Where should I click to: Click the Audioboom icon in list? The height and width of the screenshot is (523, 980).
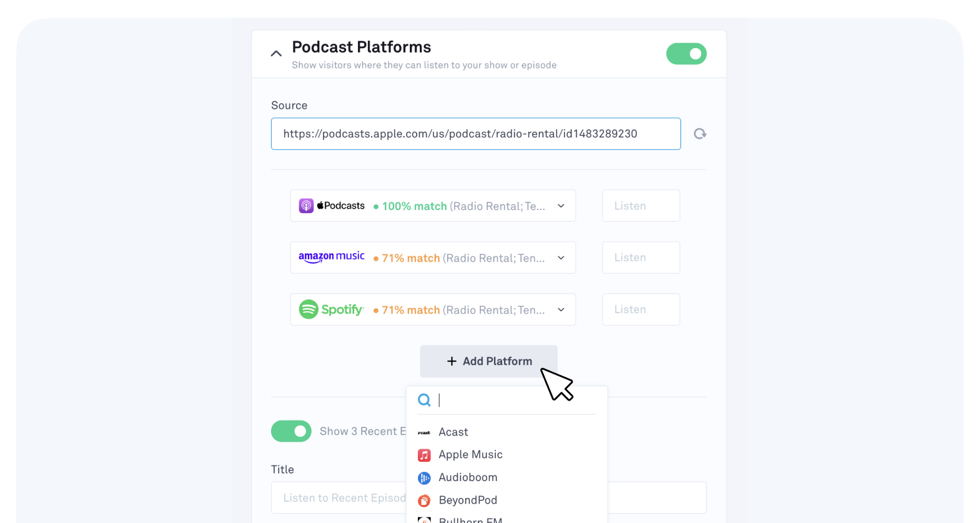pyautogui.click(x=424, y=478)
